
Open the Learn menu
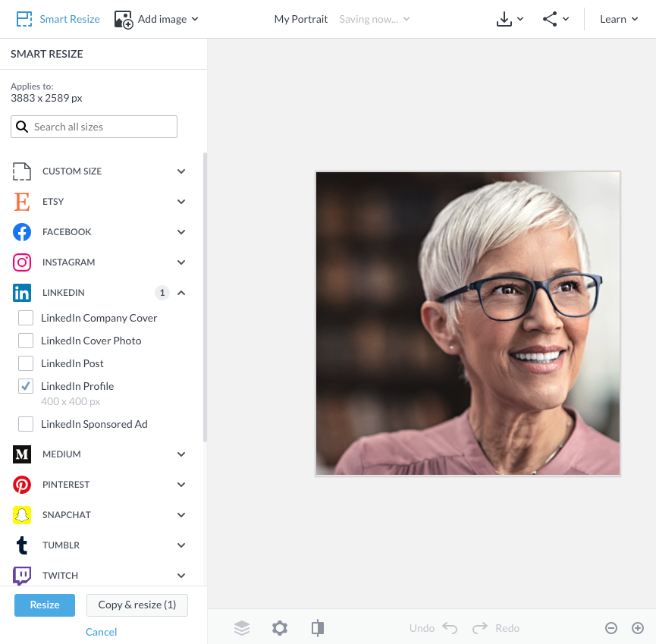click(619, 19)
